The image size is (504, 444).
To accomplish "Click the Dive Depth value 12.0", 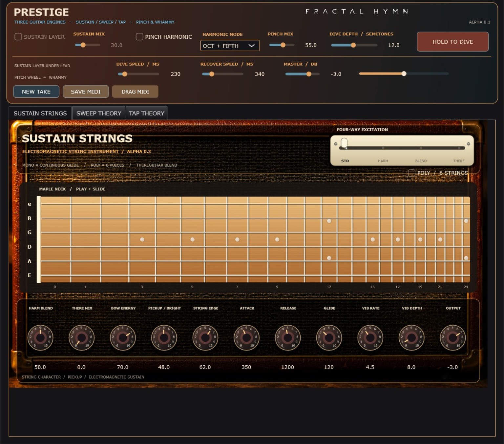I will 394,45.
